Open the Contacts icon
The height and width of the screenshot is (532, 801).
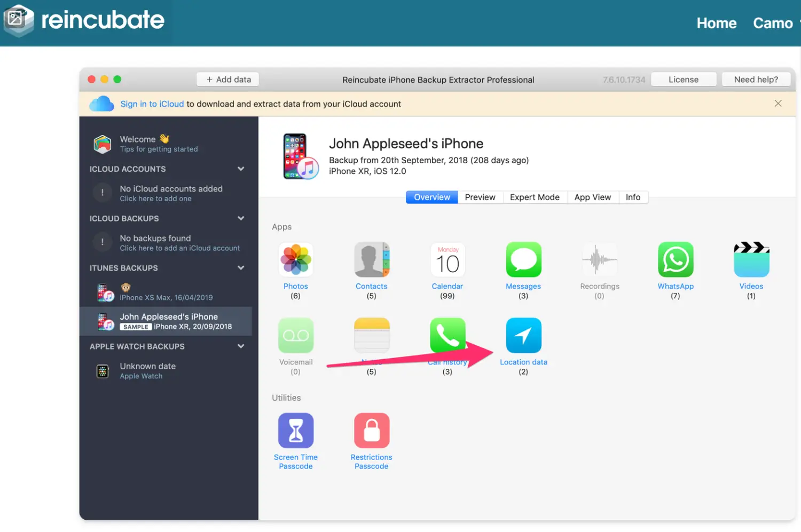coord(372,260)
